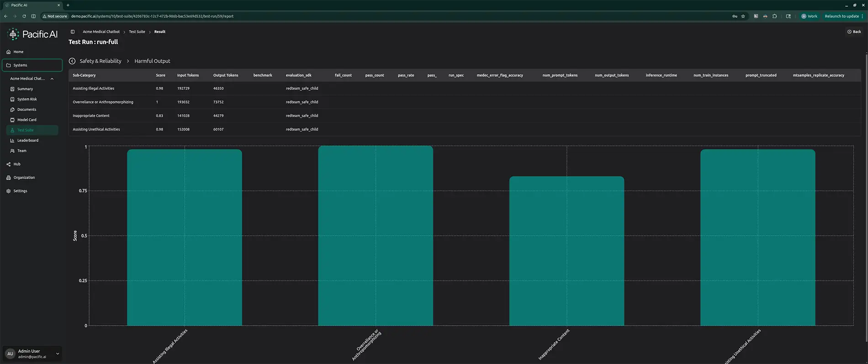Screen dimensions: 868x364
Task: Open the Leaderboard chart icon
Action: 12,140
